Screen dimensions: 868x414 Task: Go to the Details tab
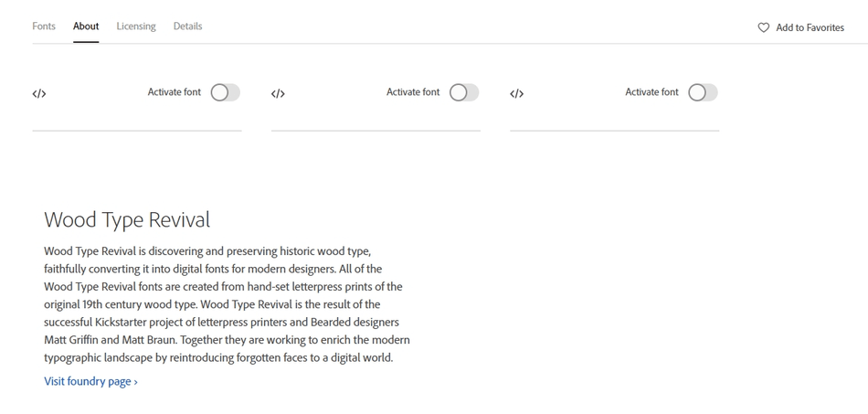point(187,26)
